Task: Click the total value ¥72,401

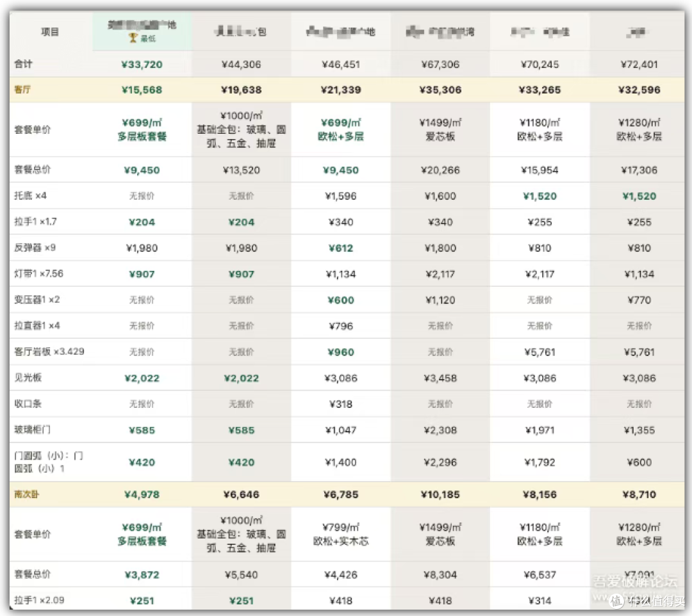Action: coord(639,65)
